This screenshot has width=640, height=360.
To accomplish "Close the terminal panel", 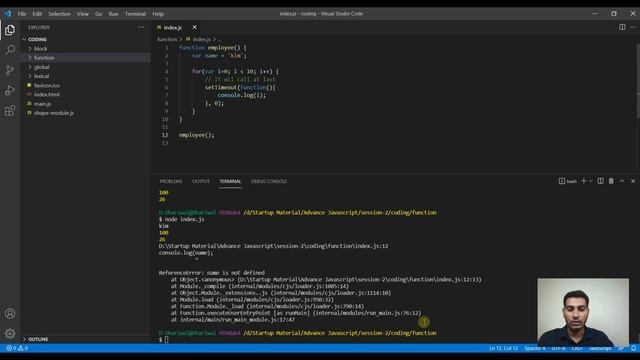I will point(633,181).
